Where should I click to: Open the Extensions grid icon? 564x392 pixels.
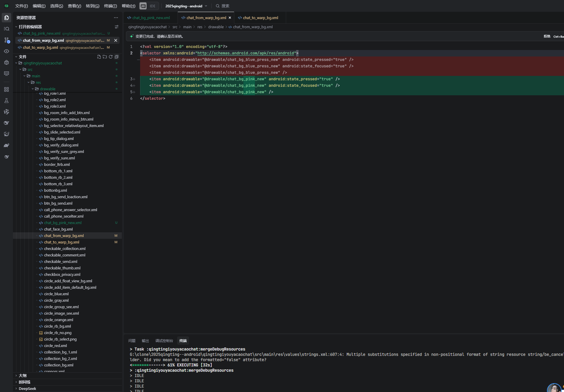coord(6,89)
